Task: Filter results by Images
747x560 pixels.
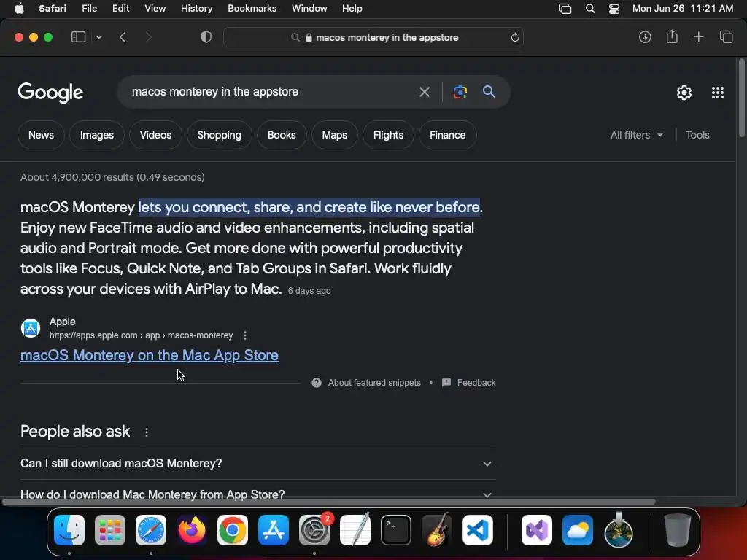Action: coord(97,135)
